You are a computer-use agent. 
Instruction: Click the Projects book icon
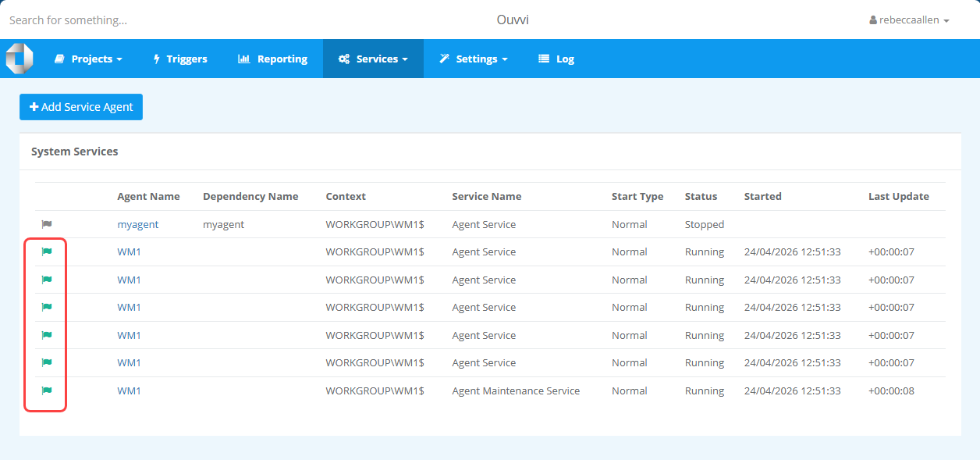click(x=58, y=59)
